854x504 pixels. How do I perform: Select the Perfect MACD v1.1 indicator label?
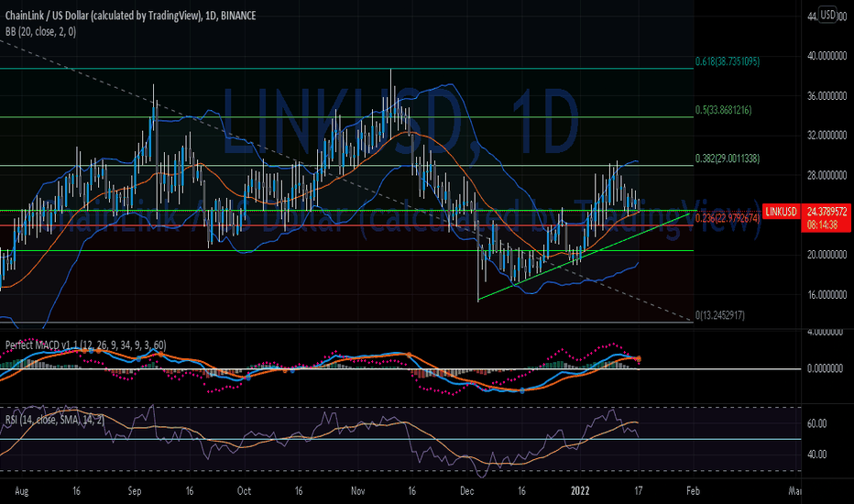click(85, 345)
